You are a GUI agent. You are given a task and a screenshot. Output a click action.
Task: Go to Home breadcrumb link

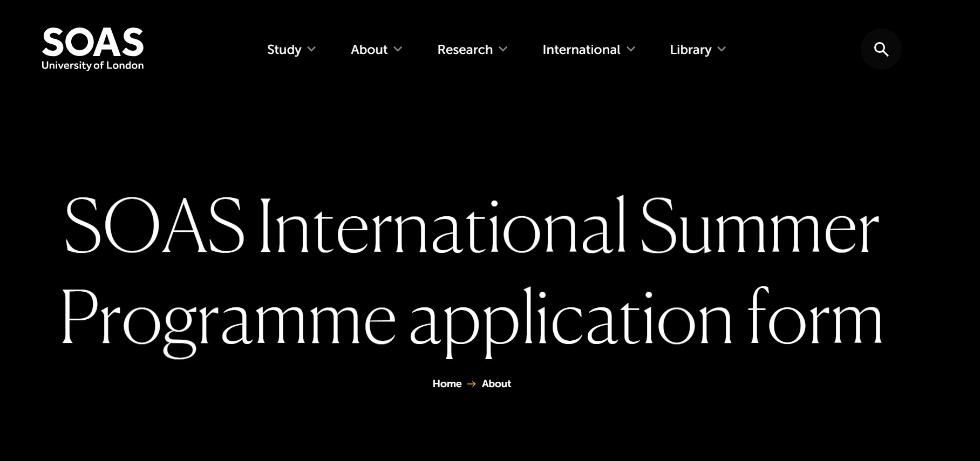[447, 383]
